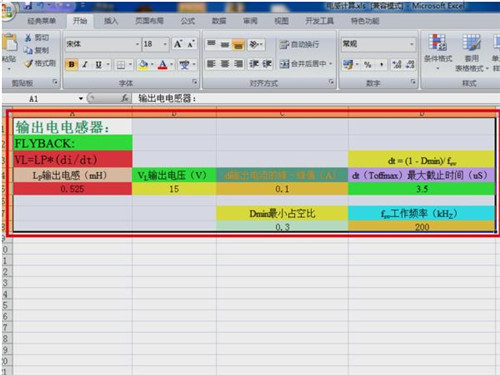The height and width of the screenshot is (375, 500).
Task: Open the font size 18 dropdown
Action: 165,44
